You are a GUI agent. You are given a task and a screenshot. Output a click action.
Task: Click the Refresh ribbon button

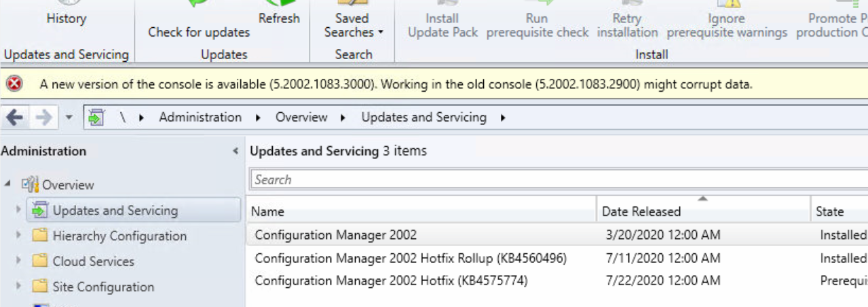279,18
